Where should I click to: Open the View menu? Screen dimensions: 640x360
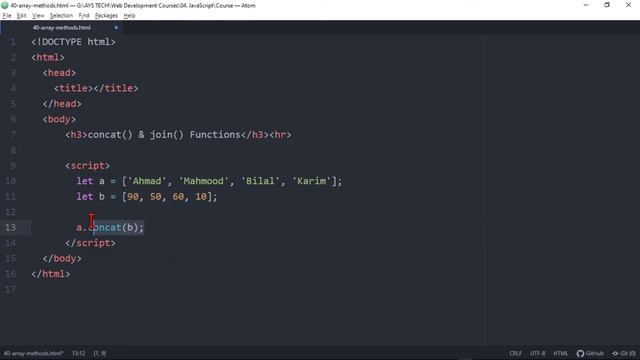(38, 16)
